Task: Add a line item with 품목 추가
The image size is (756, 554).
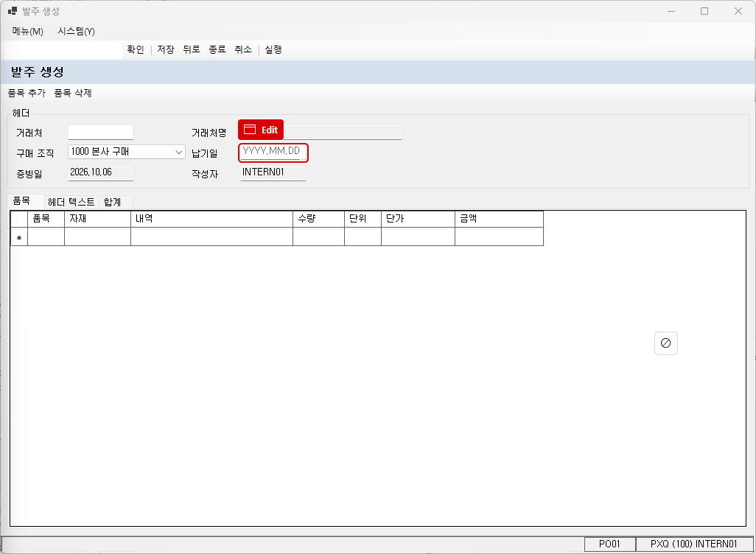Action: (27, 93)
